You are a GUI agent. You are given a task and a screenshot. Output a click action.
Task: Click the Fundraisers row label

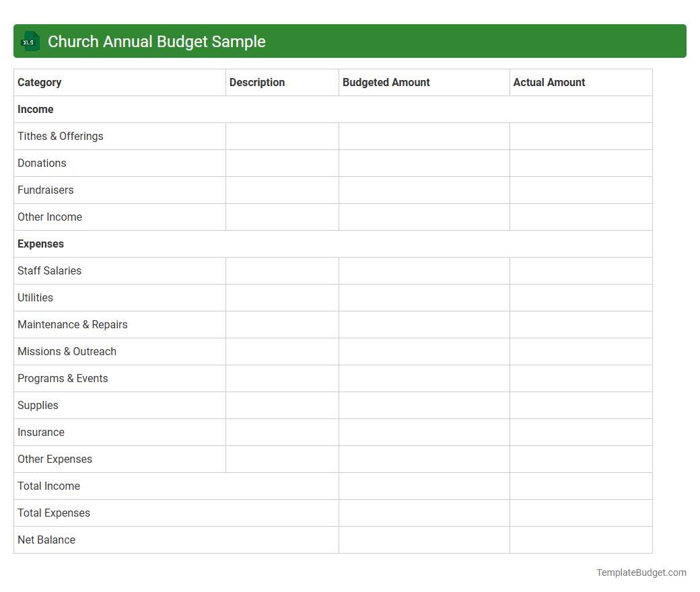pyautogui.click(x=45, y=190)
